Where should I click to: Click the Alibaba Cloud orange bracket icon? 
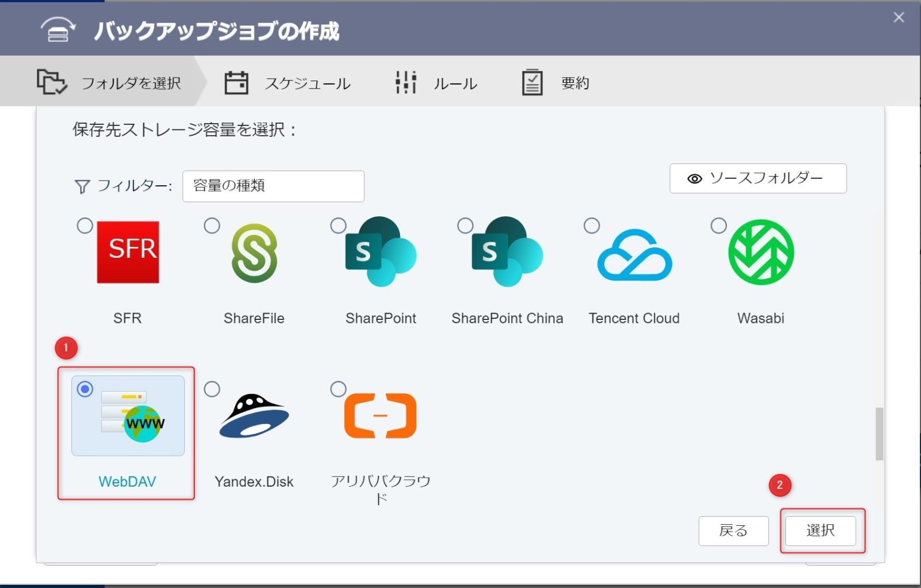coord(380,415)
